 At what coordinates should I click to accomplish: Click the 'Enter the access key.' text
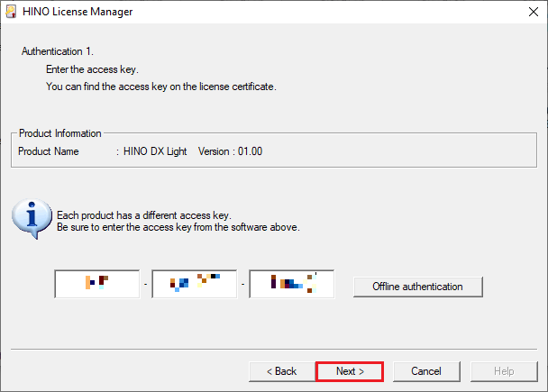[x=92, y=69]
